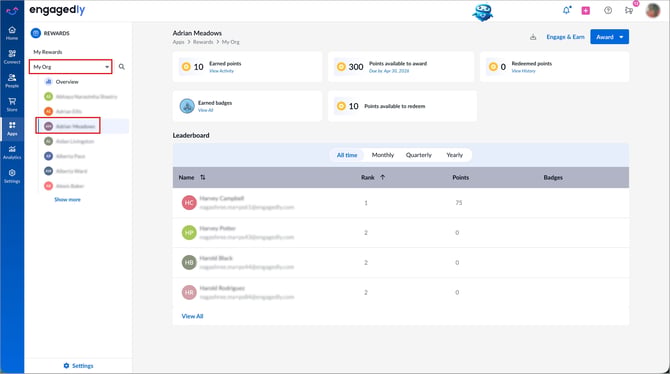
Task: Open notifications bell icon
Action: [567, 10]
